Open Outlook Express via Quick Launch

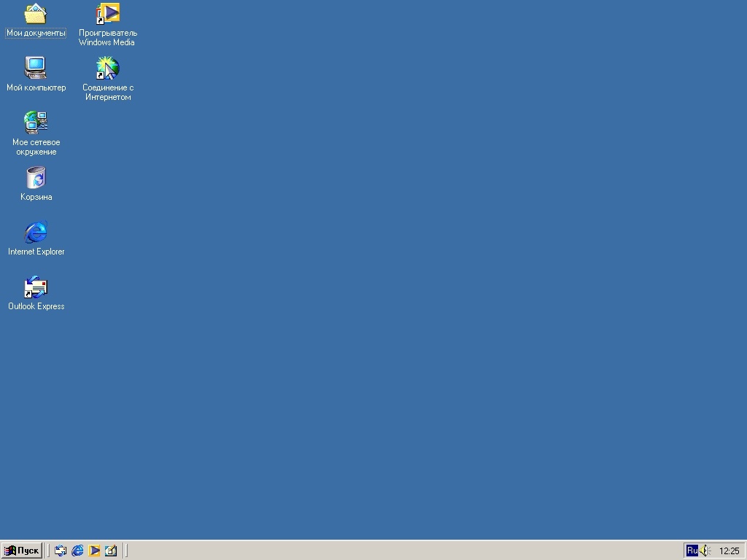(x=61, y=551)
